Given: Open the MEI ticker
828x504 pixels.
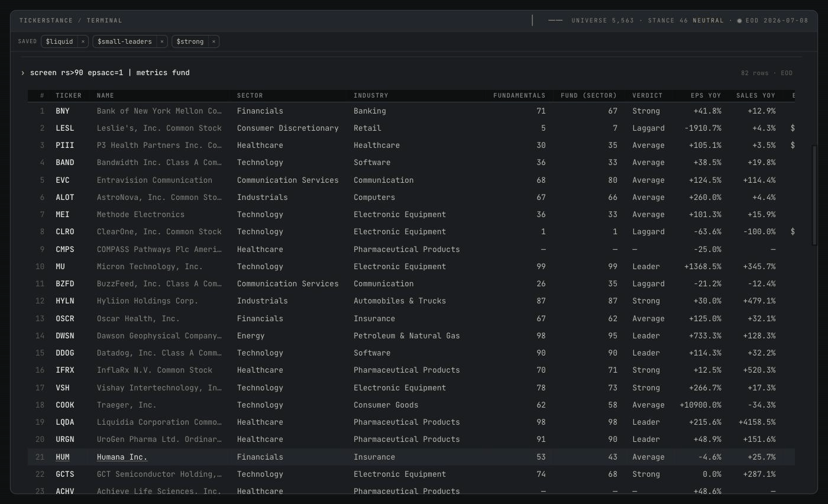Looking at the screenshot, I should [x=63, y=214].
